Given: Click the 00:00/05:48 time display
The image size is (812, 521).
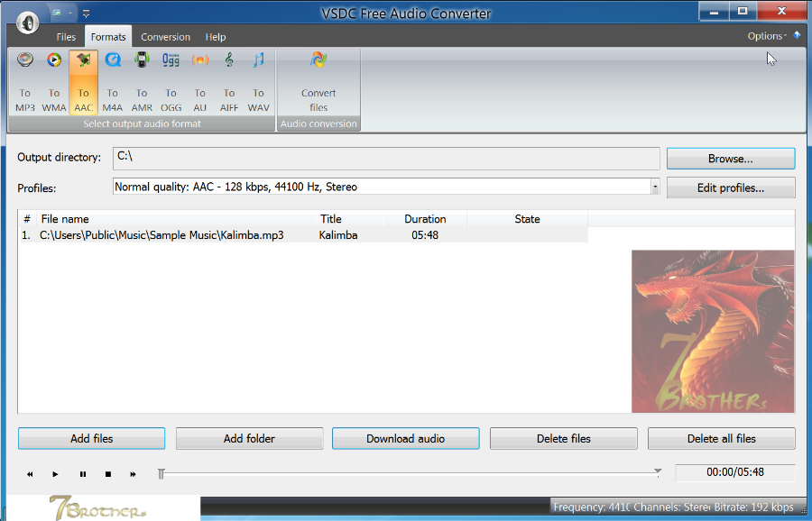Looking at the screenshot, I should (734, 471).
